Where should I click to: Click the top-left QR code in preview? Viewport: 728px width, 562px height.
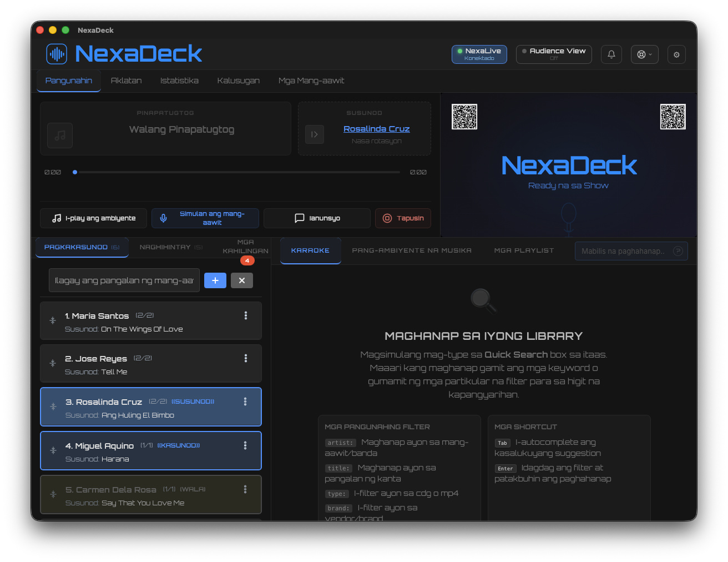tap(464, 117)
